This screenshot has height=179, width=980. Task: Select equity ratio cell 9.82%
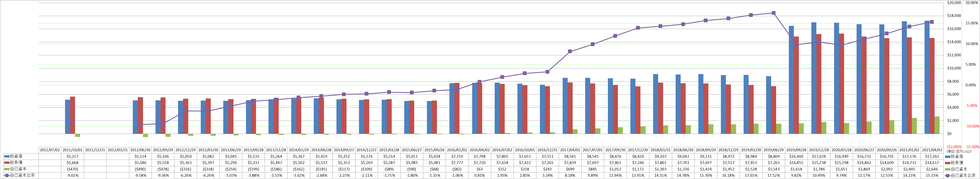[x=796, y=176]
